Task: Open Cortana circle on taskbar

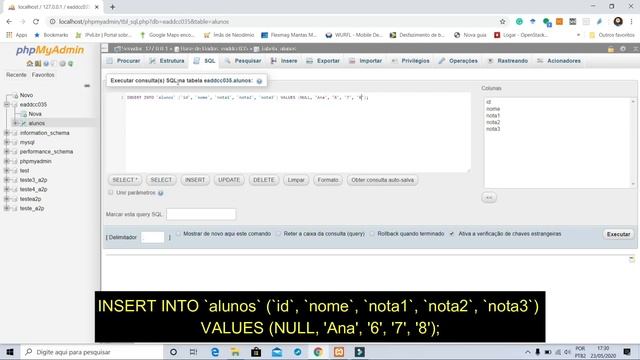Action: [173, 352]
